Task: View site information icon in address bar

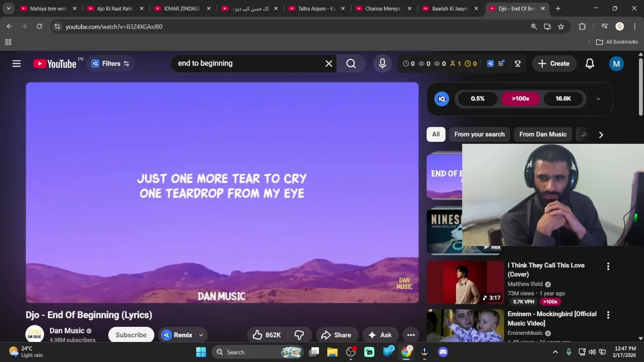Action: (x=57, y=27)
